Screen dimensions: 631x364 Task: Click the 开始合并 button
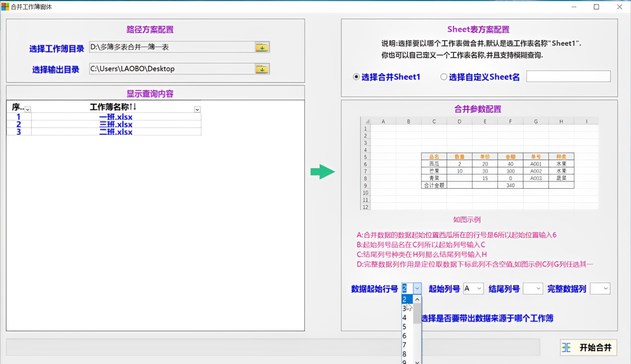[x=589, y=348]
